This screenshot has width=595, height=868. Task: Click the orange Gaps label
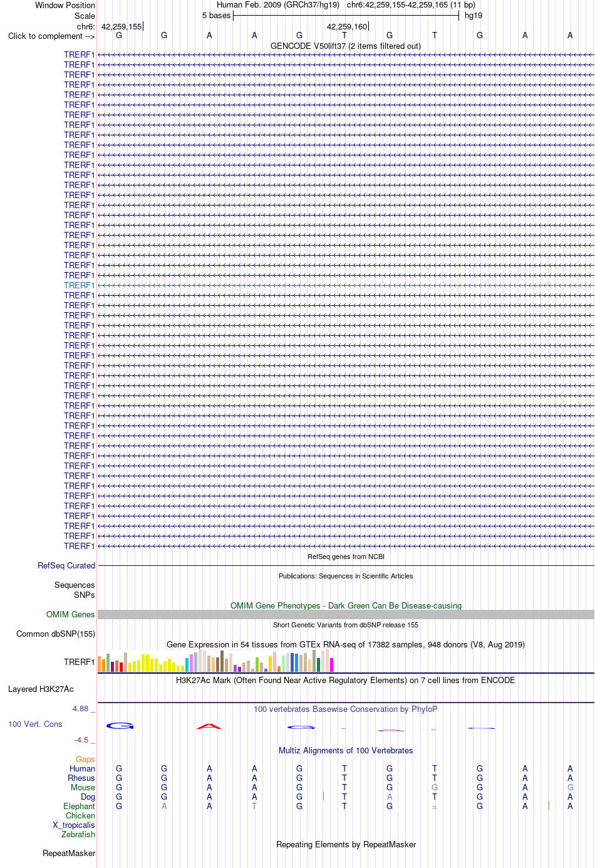pyautogui.click(x=85, y=759)
